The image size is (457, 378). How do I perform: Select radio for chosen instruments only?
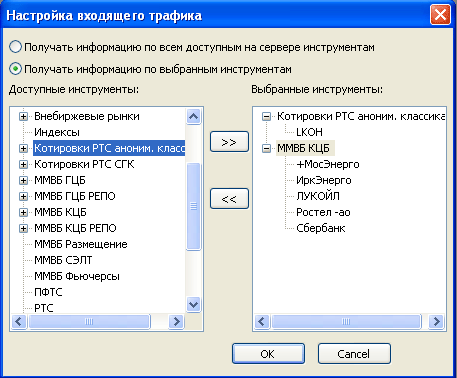15,69
